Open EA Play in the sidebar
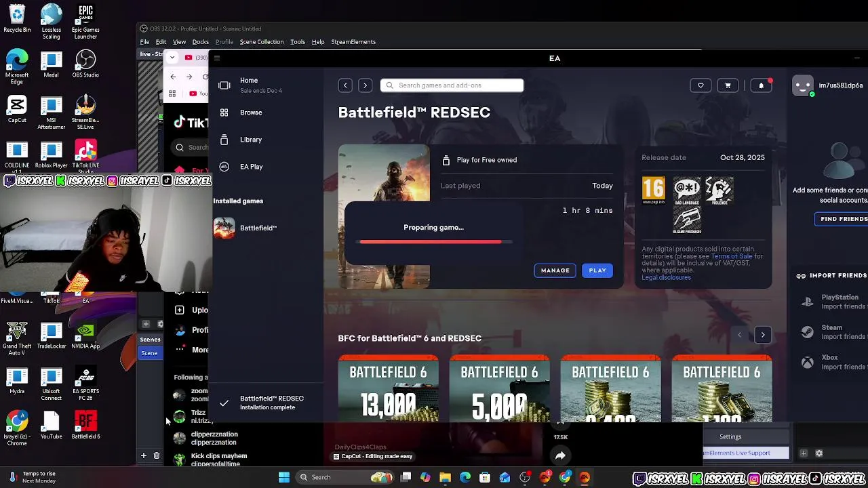Image resolution: width=868 pixels, height=488 pixels. click(251, 167)
